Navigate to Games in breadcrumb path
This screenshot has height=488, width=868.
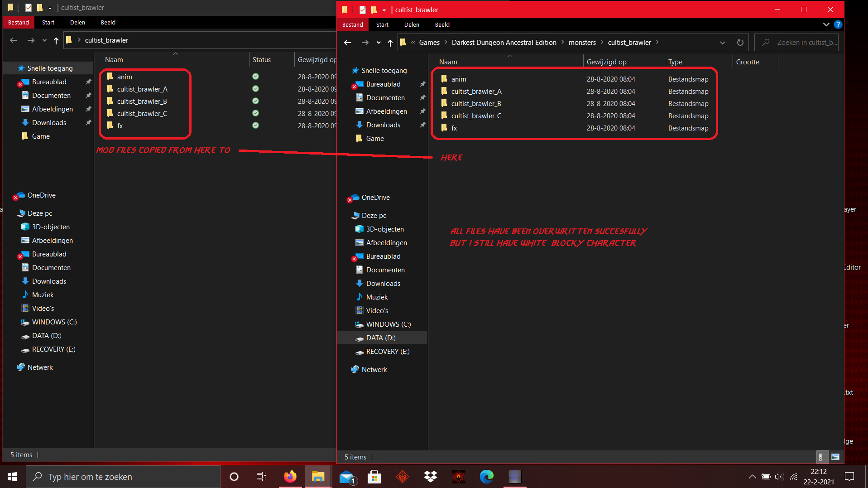coord(429,43)
